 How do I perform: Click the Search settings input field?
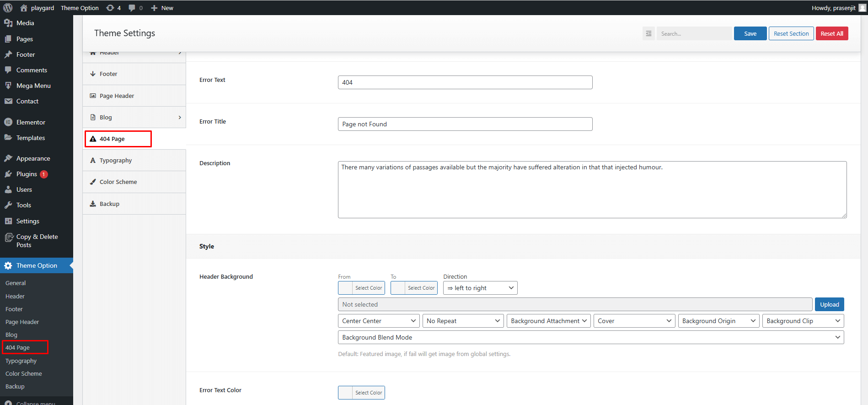pyautogui.click(x=694, y=33)
